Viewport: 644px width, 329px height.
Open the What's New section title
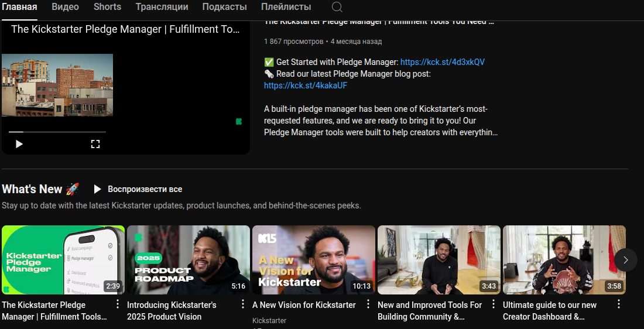[40, 189]
